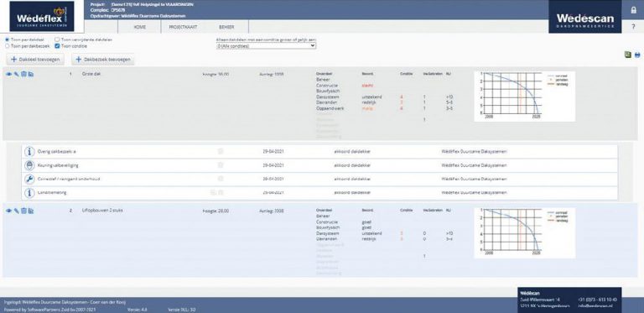Delete the Liftopbouwen 2 stuks section

(x=23, y=211)
